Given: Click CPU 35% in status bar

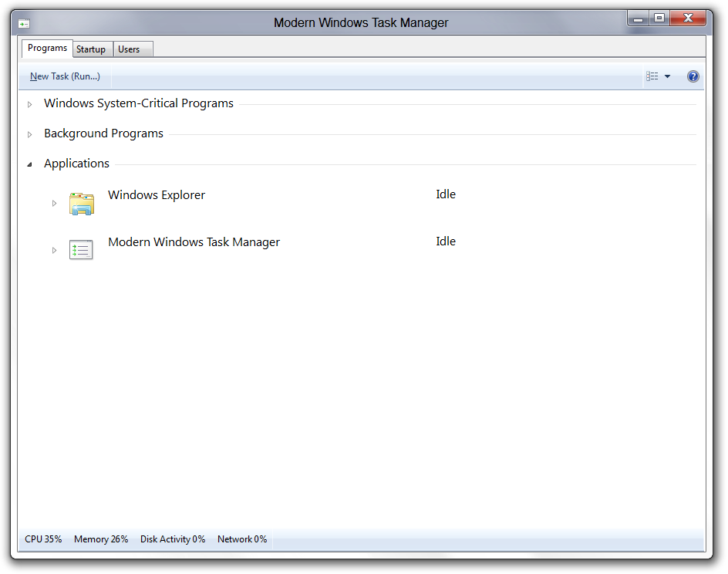Looking at the screenshot, I should (x=43, y=539).
